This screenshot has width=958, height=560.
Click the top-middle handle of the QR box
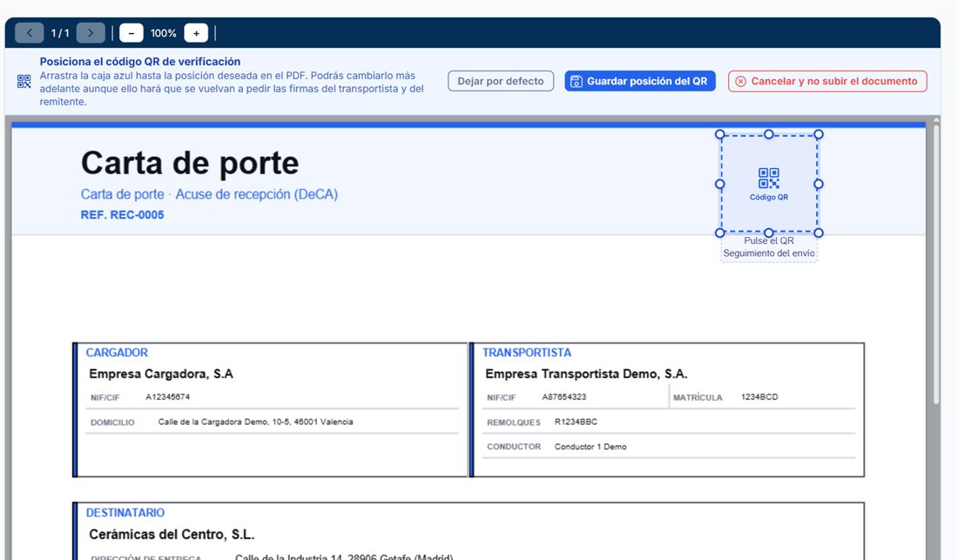[x=769, y=134]
